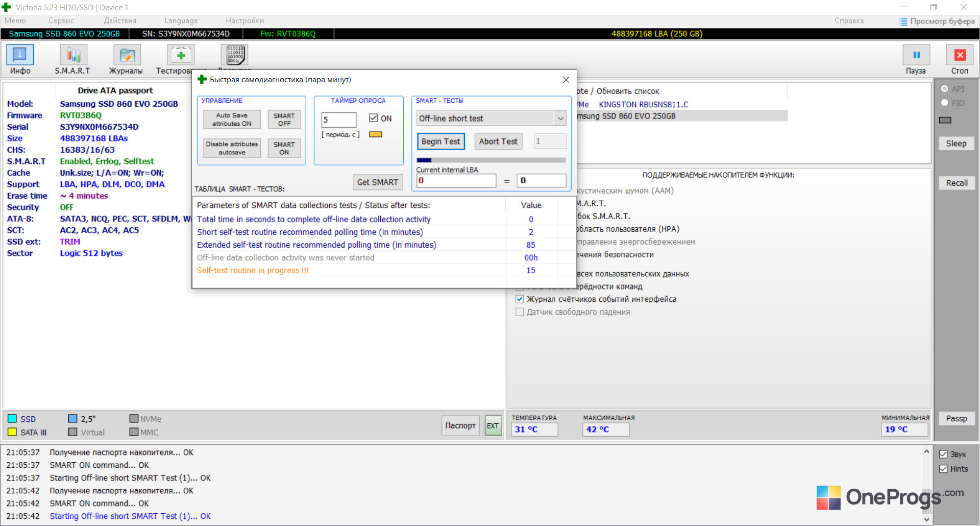Toggle the SSD type indicator

pyautogui.click(x=12, y=419)
